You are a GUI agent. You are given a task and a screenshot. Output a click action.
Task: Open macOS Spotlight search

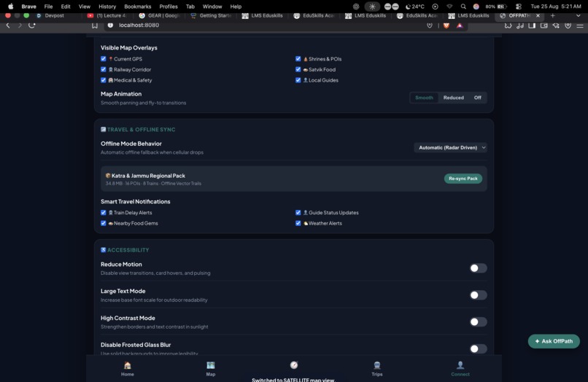click(463, 7)
